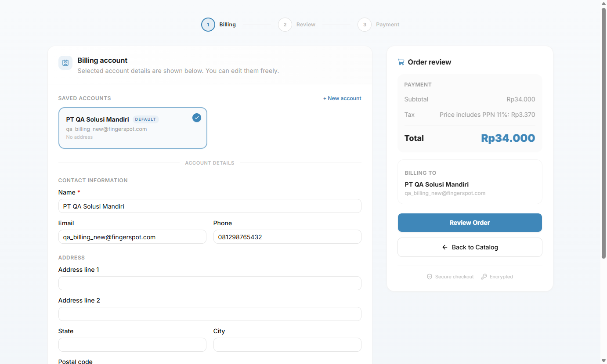The height and width of the screenshot is (364, 607).
Task: Click the 'No address' text on account card
Action: [79, 137]
